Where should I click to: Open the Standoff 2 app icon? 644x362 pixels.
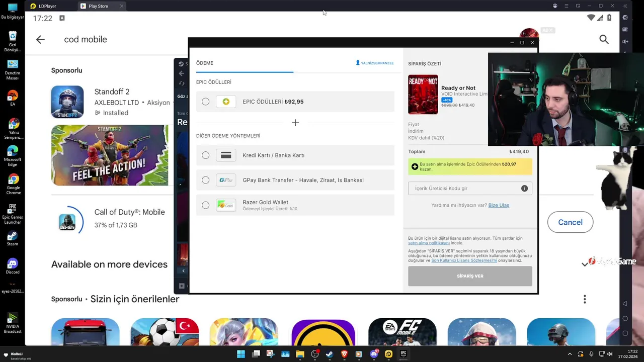pyautogui.click(x=67, y=102)
